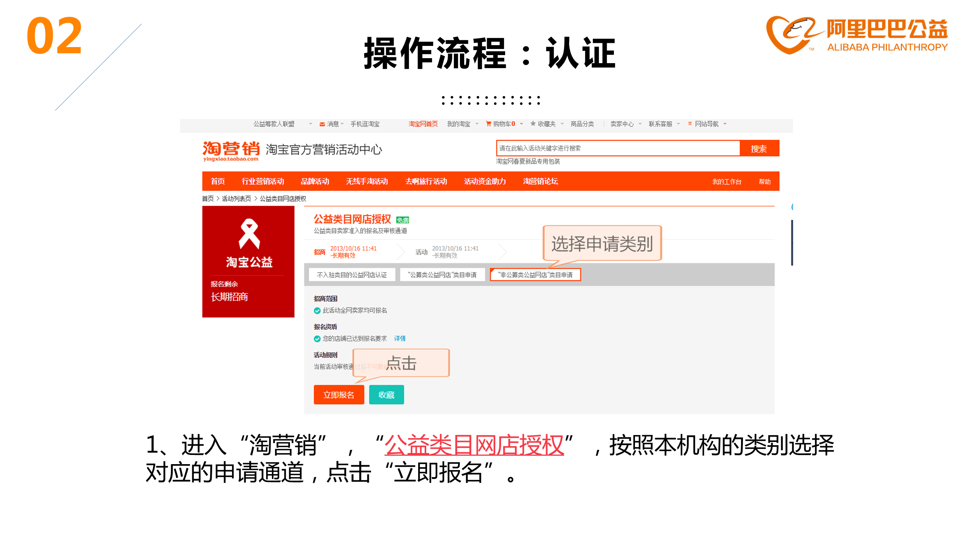
Task: Open 我的工作台 in the nav bar
Action: [x=726, y=182]
